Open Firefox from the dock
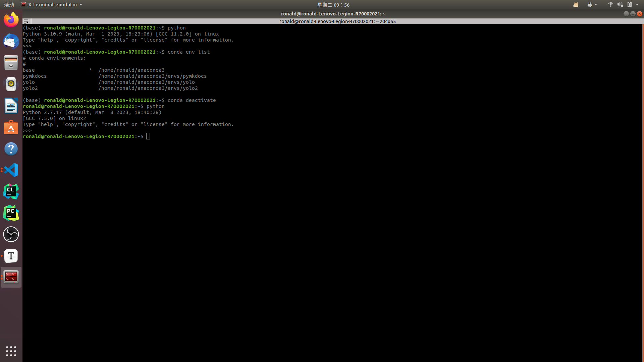The width and height of the screenshot is (644, 362). [x=11, y=20]
